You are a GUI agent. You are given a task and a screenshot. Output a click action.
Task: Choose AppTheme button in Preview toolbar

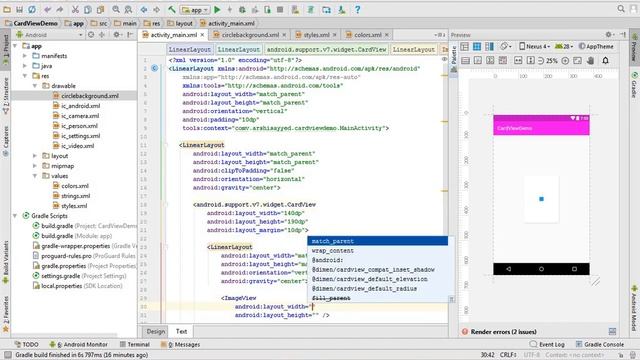tap(596, 47)
